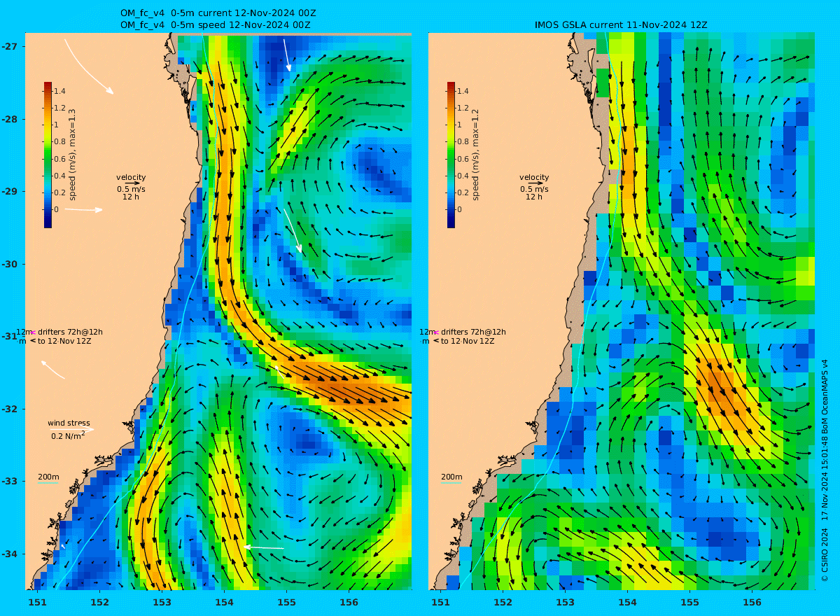Click the 'IMOS GSLA current 11-Nov-2024 12Z' title
Image resolution: width=840 pixels, height=616 pixels.
click(x=621, y=24)
